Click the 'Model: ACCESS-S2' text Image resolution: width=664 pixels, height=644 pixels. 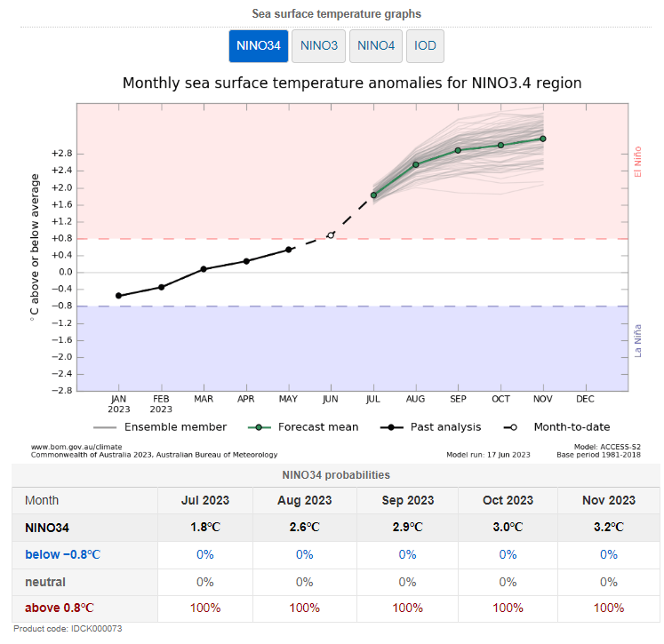coord(607,447)
